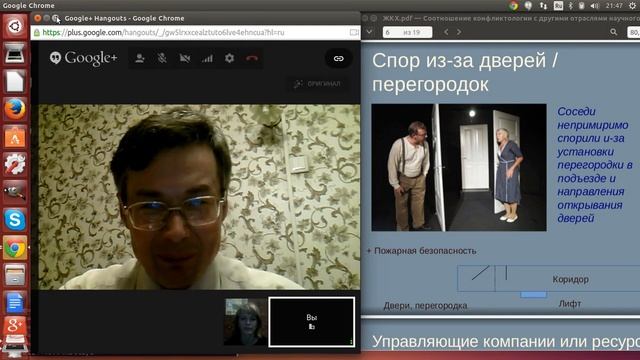
Task: Open the Files cabinet launcher icon
Action: pos(15,276)
